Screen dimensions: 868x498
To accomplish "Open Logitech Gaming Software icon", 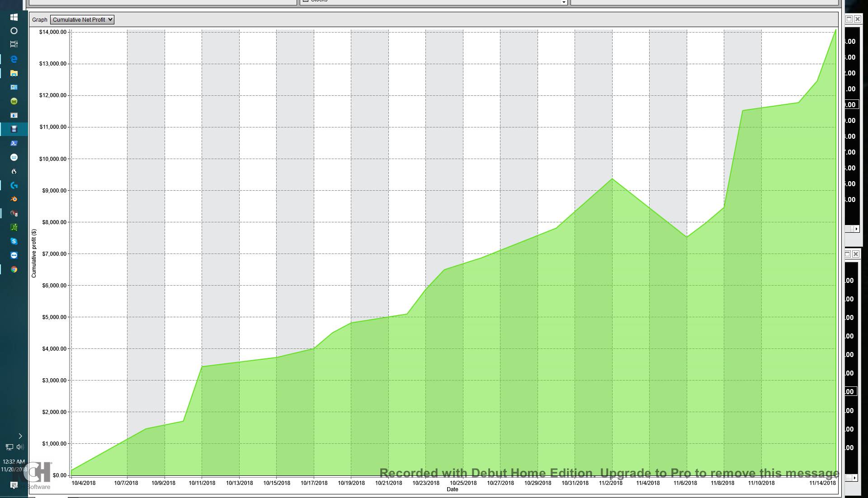I will 14,185.
